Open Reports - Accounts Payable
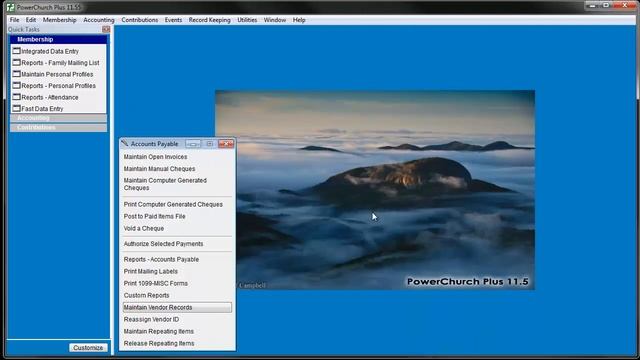This screenshot has width=640, height=360. [161, 259]
